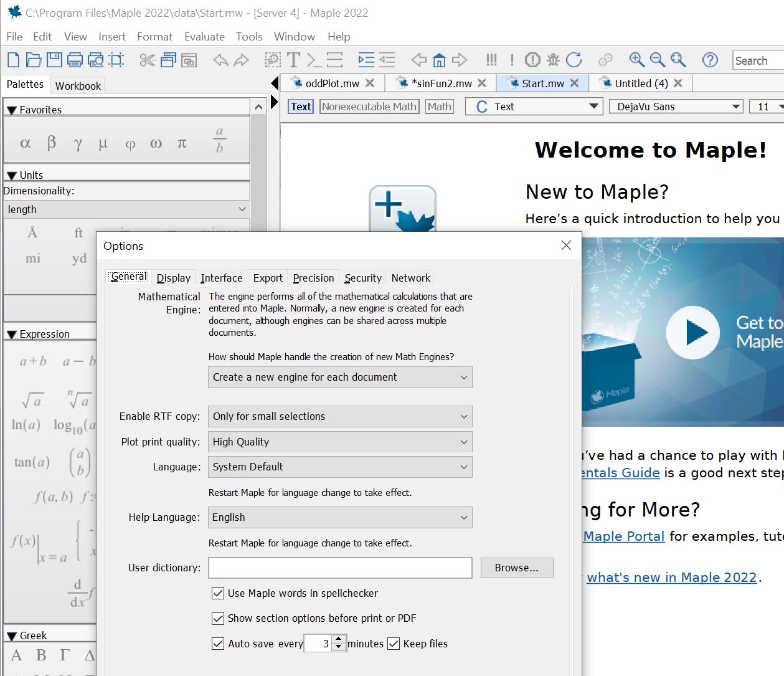The height and width of the screenshot is (676, 784).
Task: Collapse the Expression palette
Action: pyautogui.click(x=12, y=335)
